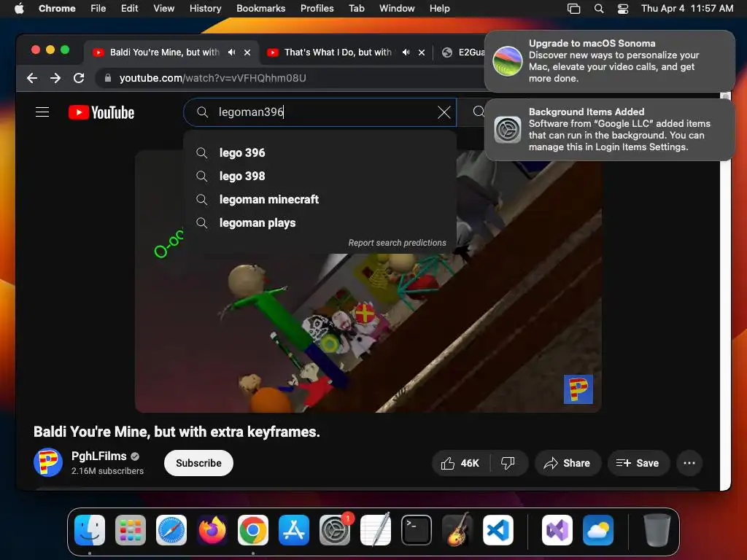Image resolution: width=747 pixels, height=560 pixels.
Task: Switch to That's What I Do tab
Action: pos(338,52)
